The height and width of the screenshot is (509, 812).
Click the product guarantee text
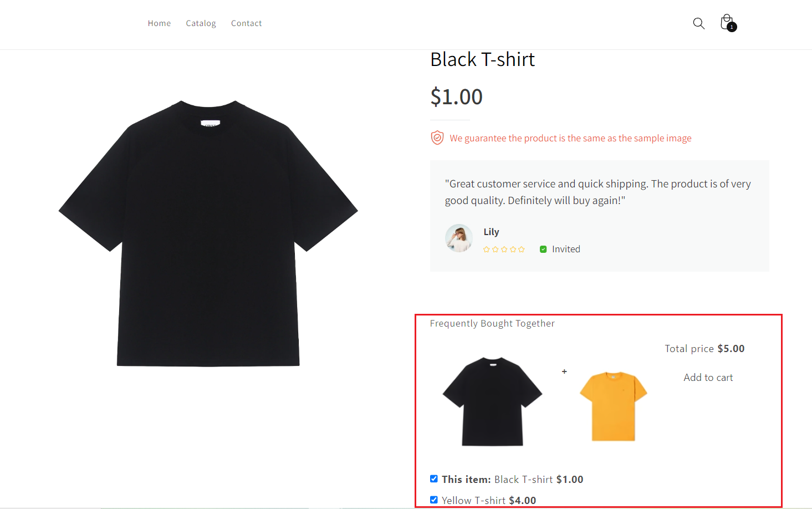(570, 138)
